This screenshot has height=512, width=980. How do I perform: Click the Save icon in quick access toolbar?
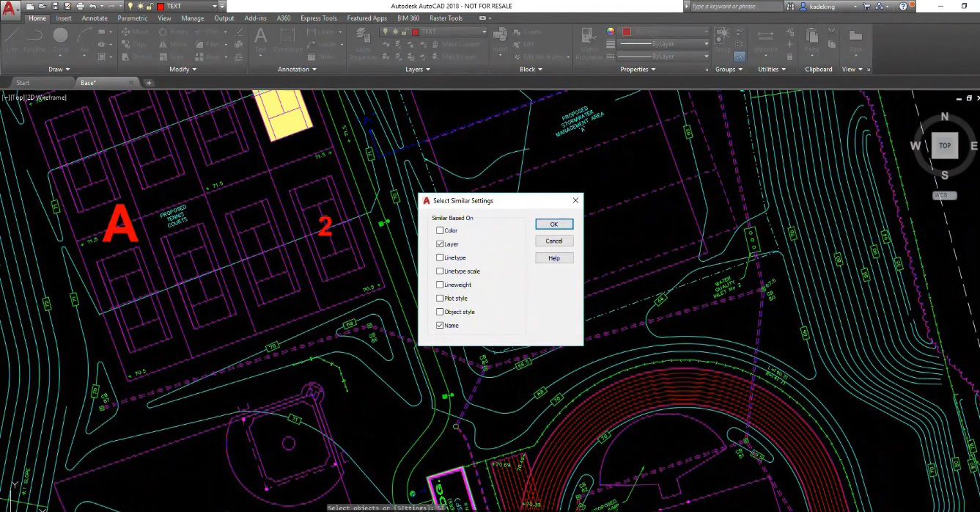tap(55, 7)
